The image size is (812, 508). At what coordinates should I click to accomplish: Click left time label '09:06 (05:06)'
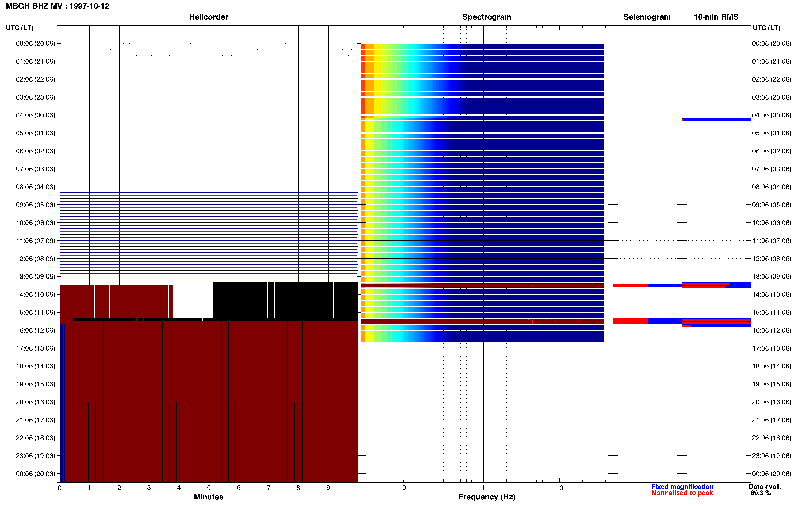coord(36,205)
